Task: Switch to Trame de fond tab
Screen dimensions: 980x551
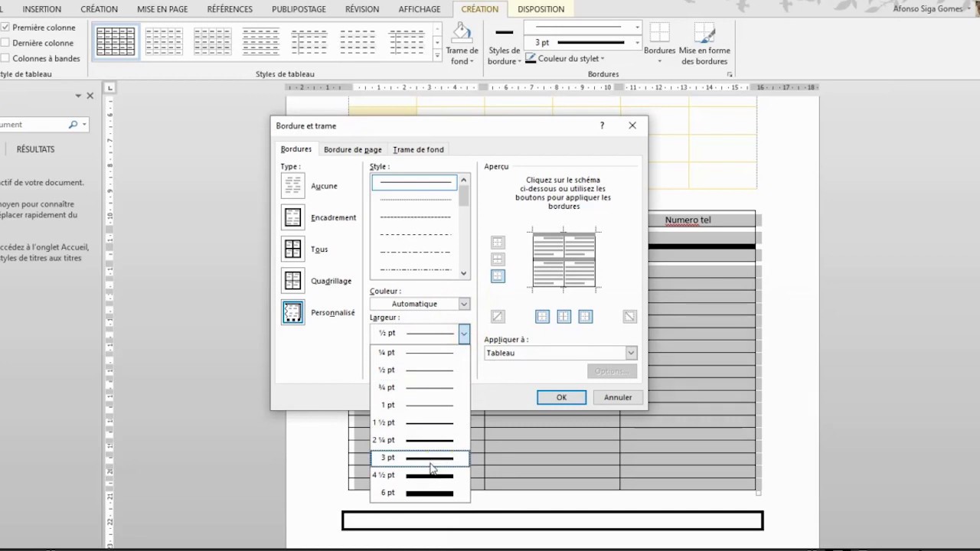Action: [418, 149]
